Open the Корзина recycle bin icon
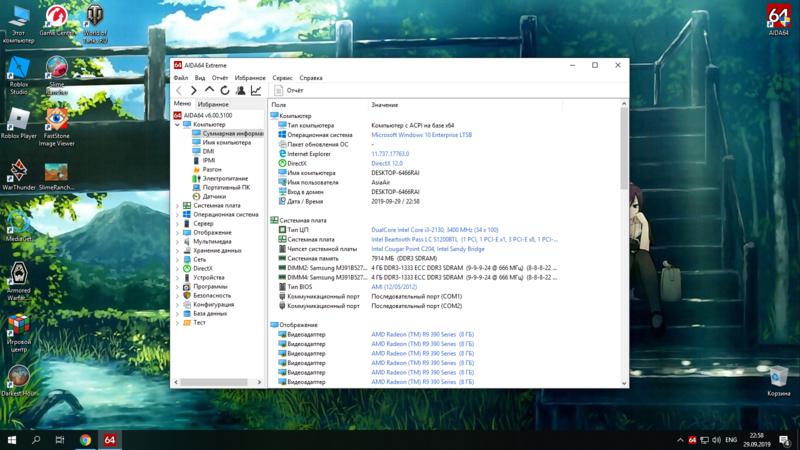This screenshot has width=800, height=450. pos(779,381)
